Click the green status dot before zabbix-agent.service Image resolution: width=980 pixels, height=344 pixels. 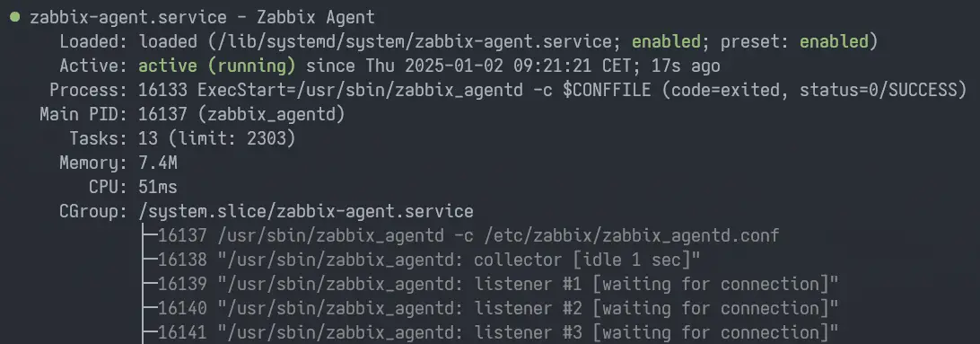click(x=15, y=17)
